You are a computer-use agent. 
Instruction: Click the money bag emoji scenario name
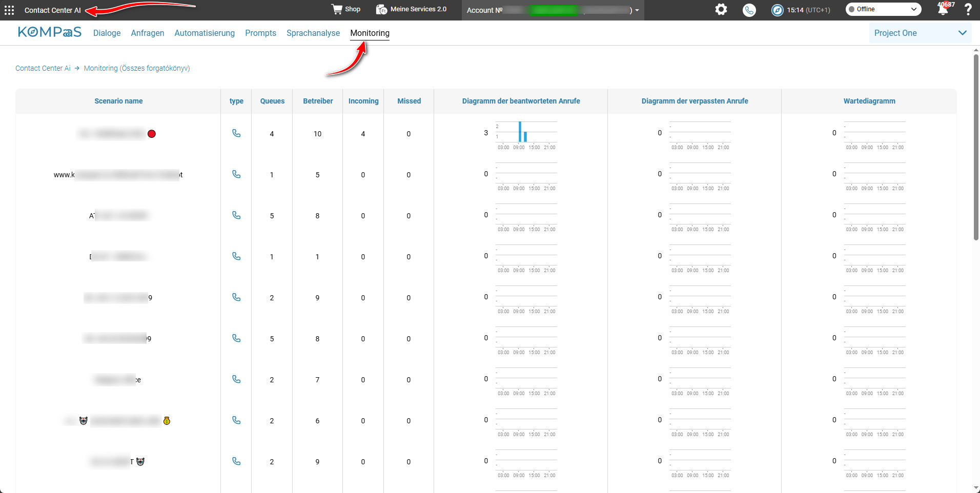click(x=167, y=421)
